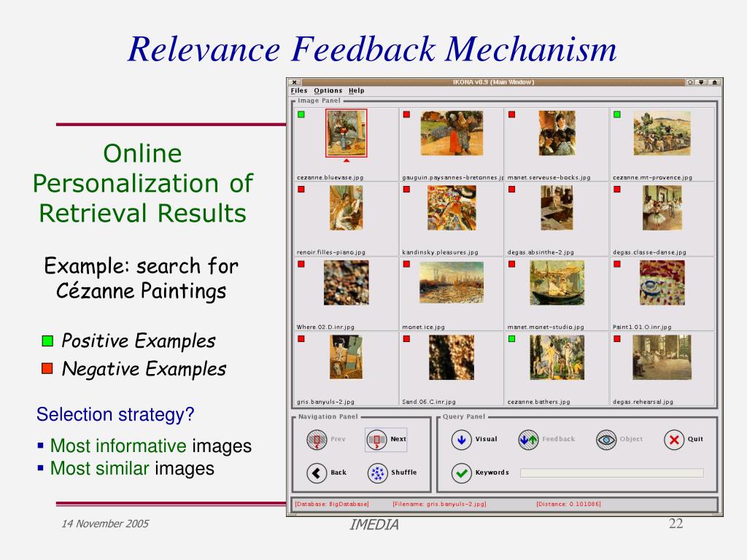Viewport: 747px width, 560px height.
Task: Open the Options menu
Action: pyautogui.click(x=328, y=90)
